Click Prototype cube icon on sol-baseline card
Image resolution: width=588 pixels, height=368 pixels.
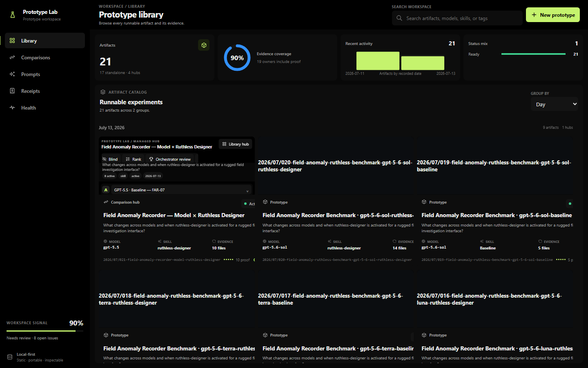424,202
